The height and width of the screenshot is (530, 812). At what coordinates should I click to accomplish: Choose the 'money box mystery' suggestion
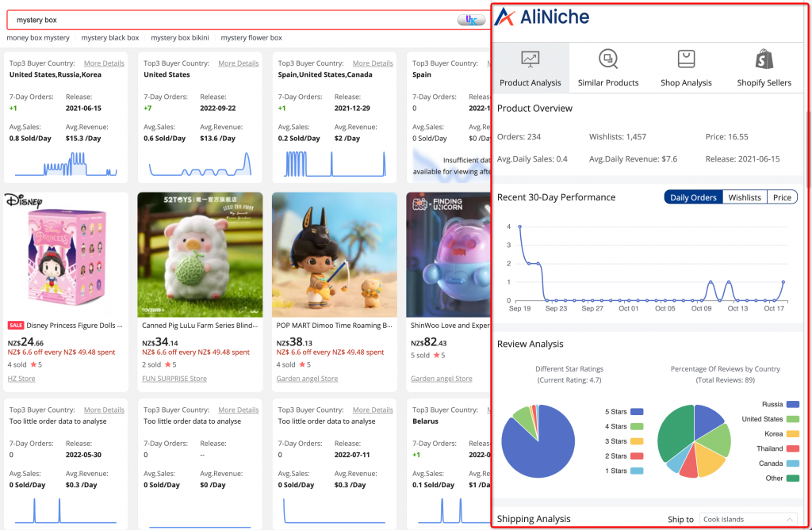click(38, 38)
